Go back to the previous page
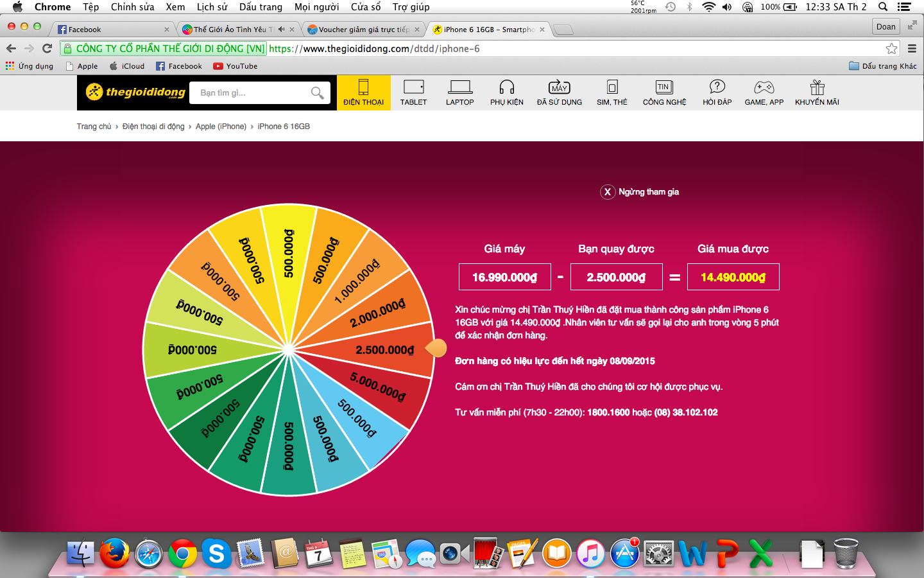This screenshot has width=924, height=578. click(11, 49)
